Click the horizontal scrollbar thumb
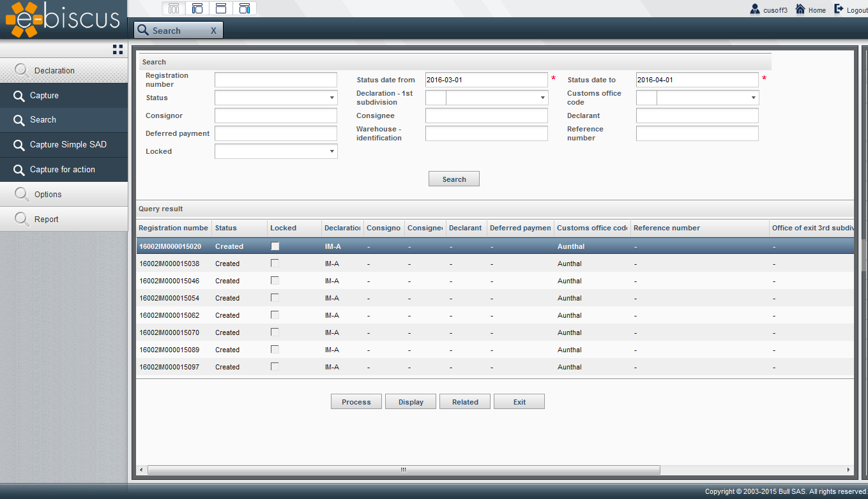The height and width of the screenshot is (499, 868). [x=404, y=470]
